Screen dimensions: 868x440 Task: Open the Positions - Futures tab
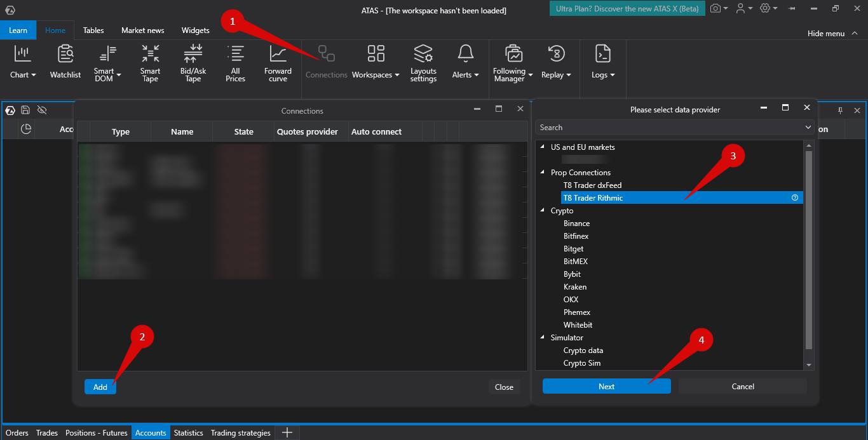click(x=97, y=432)
